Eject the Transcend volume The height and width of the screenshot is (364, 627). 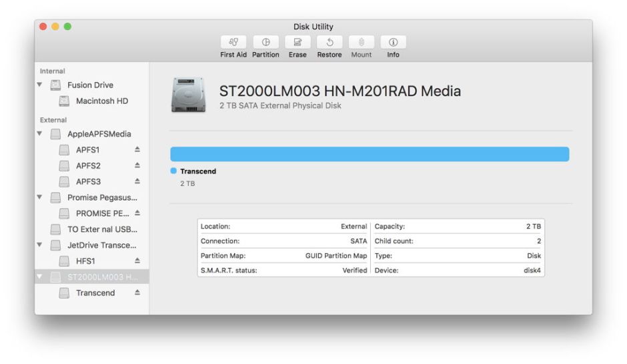[137, 293]
